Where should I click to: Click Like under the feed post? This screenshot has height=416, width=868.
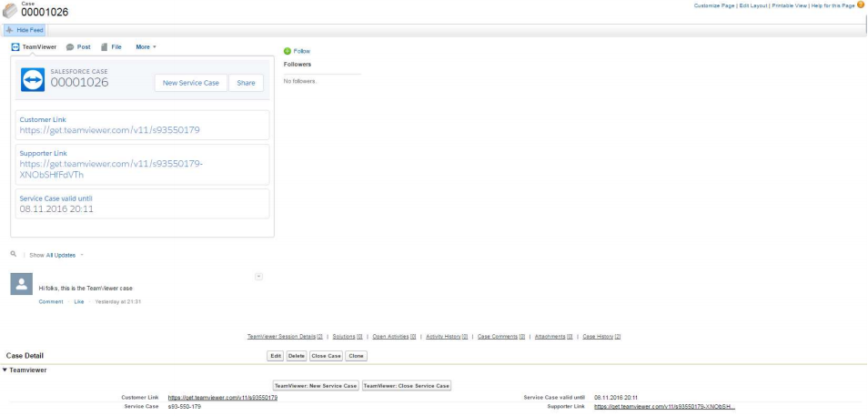point(79,302)
